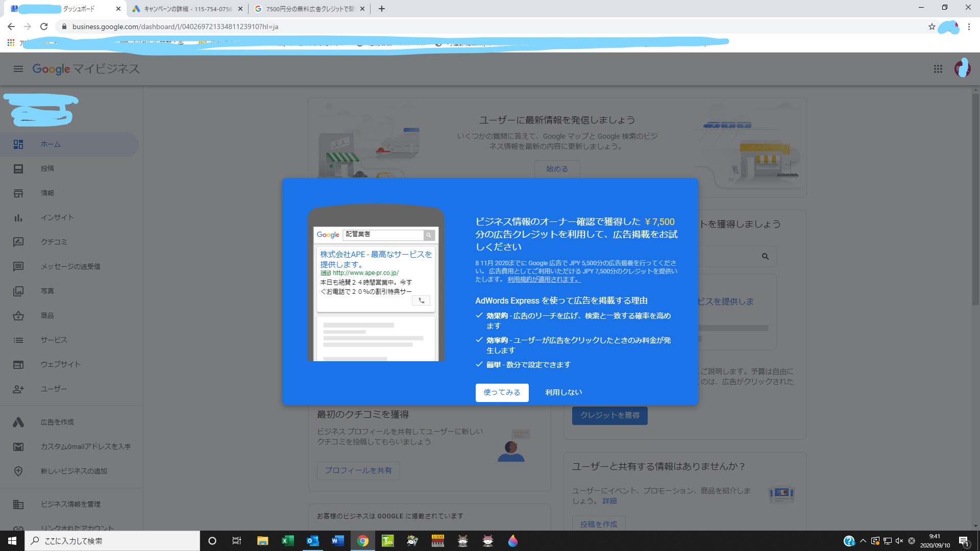Launch Excel from the taskbar
The image size is (980, 551).
287,541
